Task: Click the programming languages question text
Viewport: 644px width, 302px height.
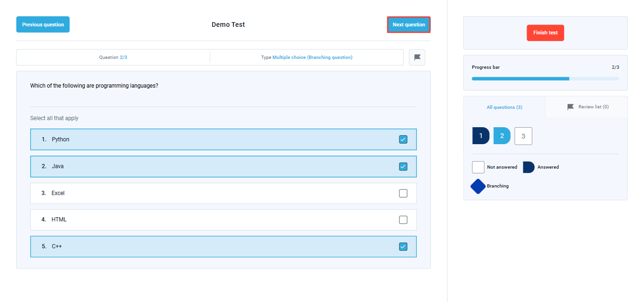Action: (94, 86)
